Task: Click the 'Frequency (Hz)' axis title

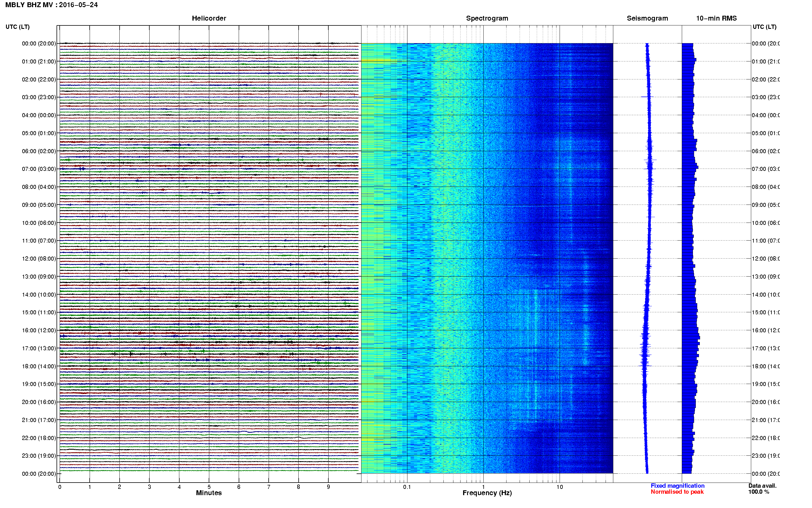Action: (487, 493)
